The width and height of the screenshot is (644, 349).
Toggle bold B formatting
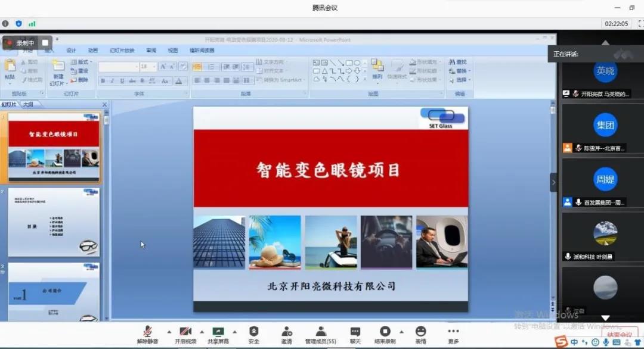pos(103,81)
